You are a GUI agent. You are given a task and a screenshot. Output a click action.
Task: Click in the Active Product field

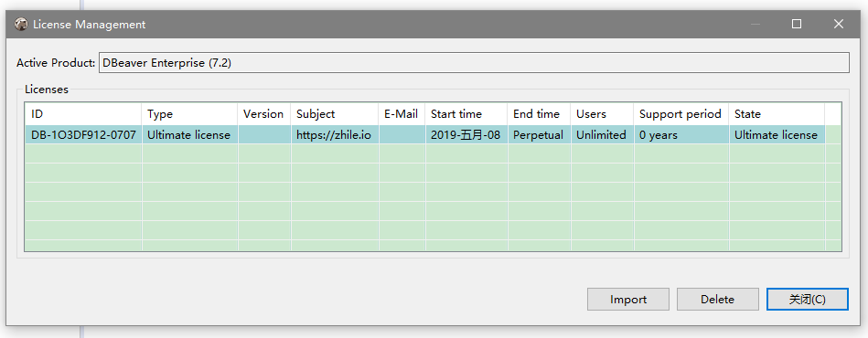[474, 62]
